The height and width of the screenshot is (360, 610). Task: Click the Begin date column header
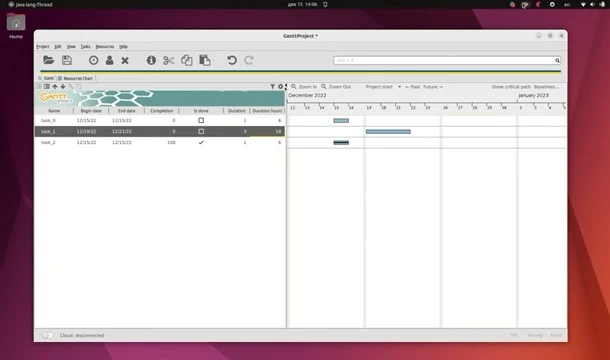click(91, 111)
